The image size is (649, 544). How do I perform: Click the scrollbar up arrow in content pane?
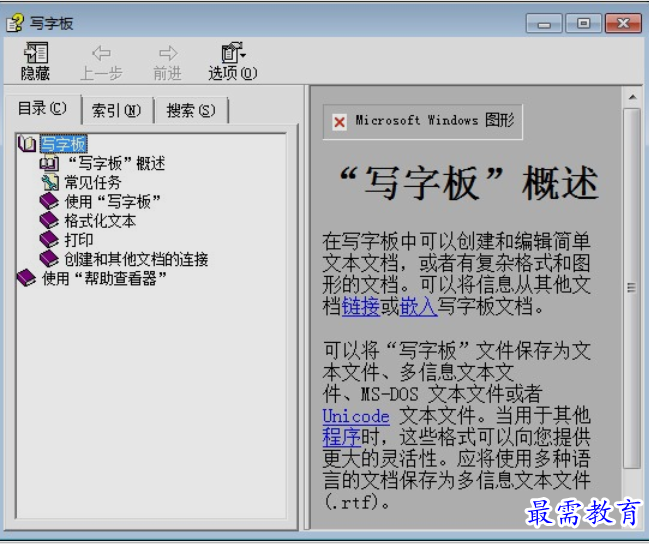click(632, 98)
